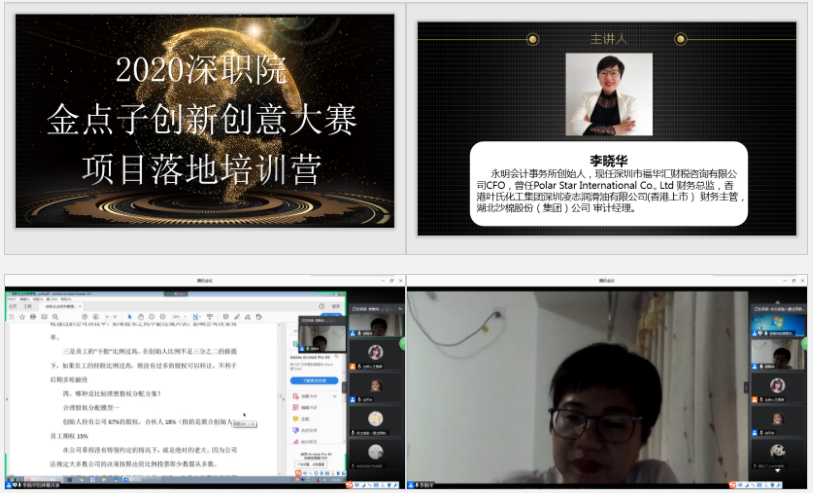Select the hand pan tool in Acrobat
813x493 pixels.
point(141,317)
